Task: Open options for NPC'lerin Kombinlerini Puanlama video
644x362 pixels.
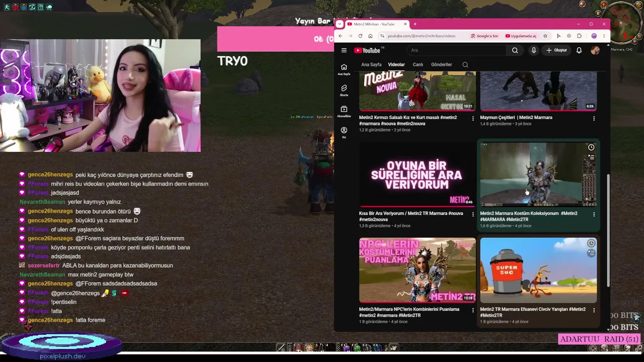Action: [472, 310]
